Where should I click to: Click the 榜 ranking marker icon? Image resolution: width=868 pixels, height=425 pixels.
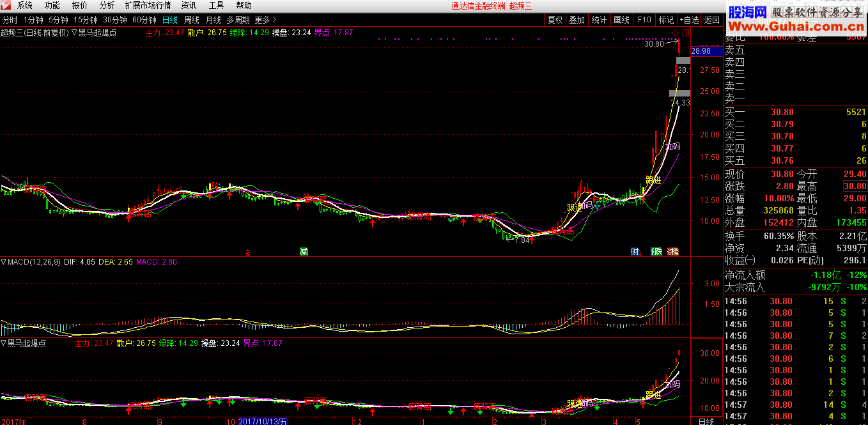click(673, 251)
